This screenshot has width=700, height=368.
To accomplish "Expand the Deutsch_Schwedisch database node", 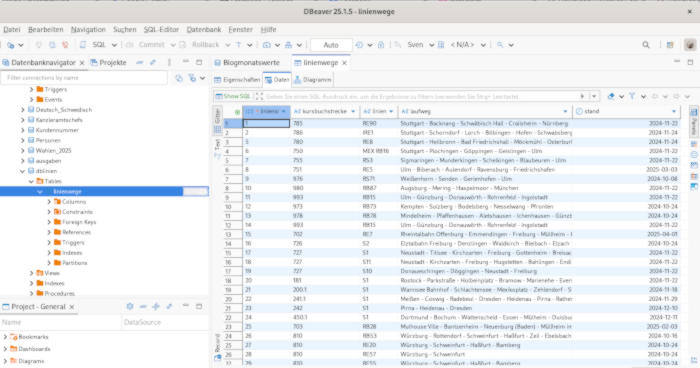I will point(23,109).
